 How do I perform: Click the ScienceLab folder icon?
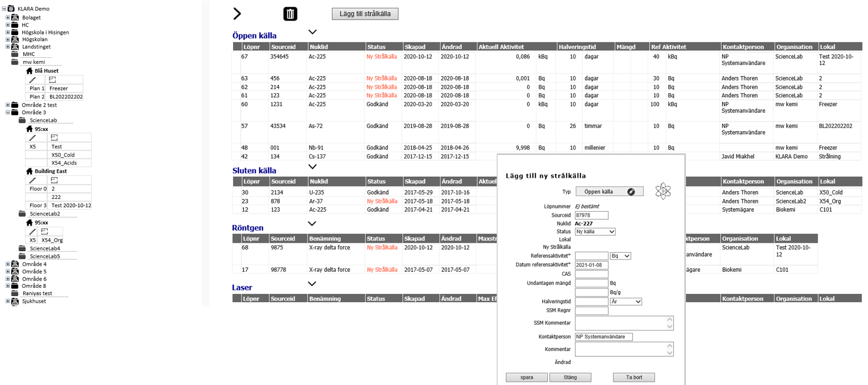click(x=22, y=120)
